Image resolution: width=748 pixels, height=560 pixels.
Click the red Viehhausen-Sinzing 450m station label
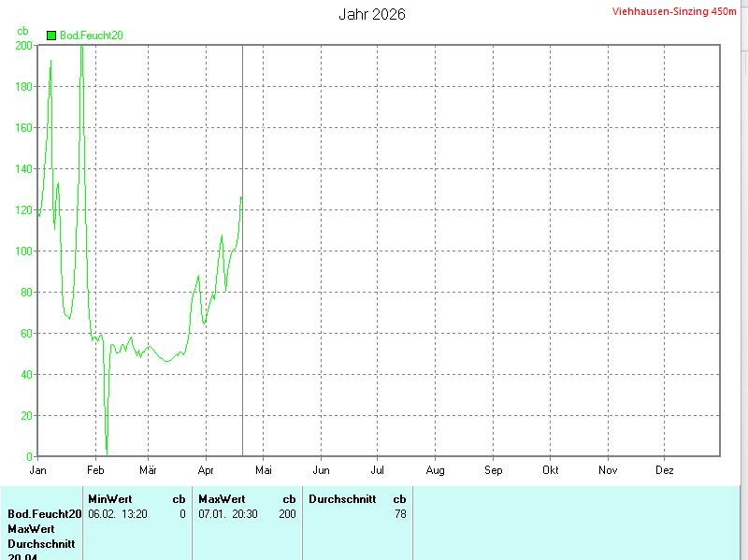point(673,12)
